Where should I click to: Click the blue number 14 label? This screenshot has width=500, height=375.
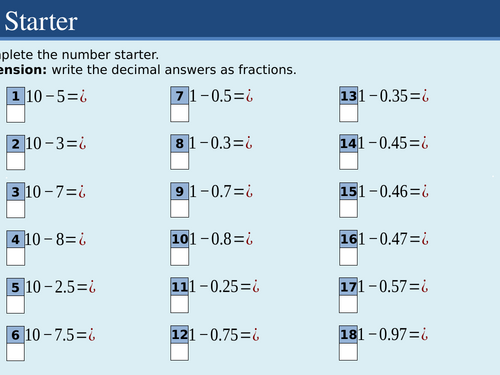click(349, 143)
